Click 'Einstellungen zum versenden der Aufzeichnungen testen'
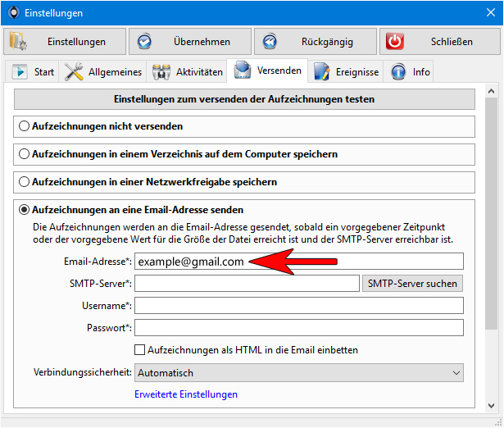 pyautogui.click(x=244, y=99)
